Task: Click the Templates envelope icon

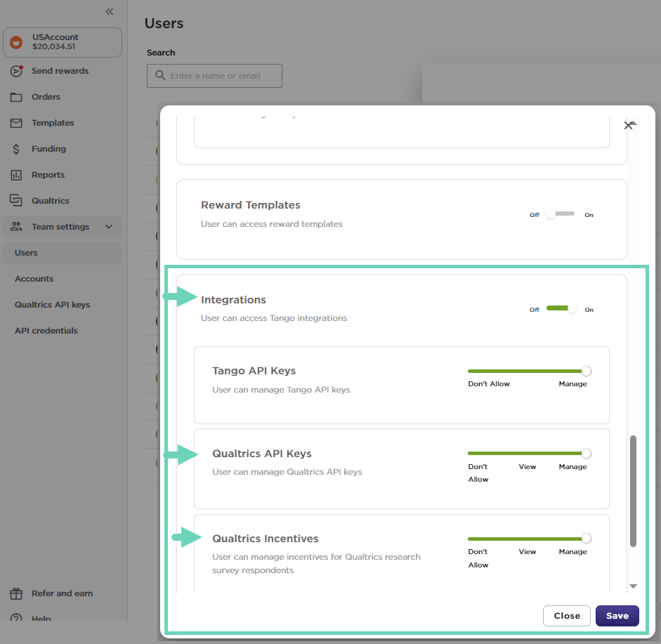Action: click(15, 123)
